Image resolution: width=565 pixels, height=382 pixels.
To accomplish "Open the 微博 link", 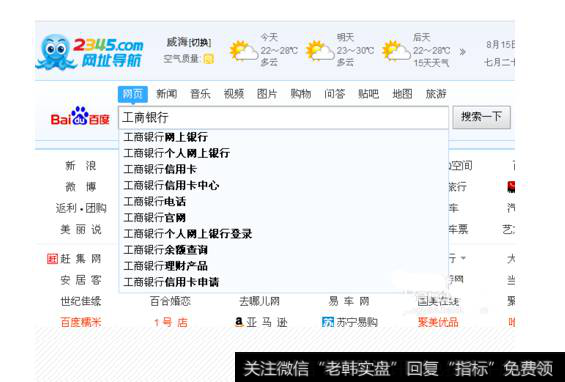I will [x=81, y=187].
